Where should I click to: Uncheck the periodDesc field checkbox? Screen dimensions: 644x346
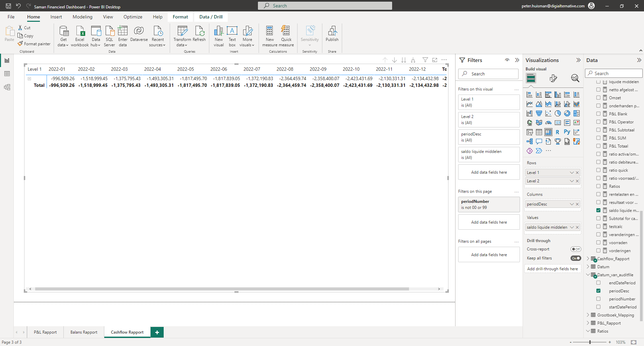click(598, 291)
